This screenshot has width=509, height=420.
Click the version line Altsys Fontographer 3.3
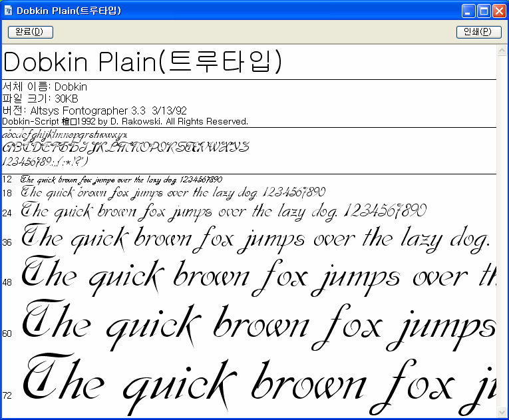click(x=94, y=110)
